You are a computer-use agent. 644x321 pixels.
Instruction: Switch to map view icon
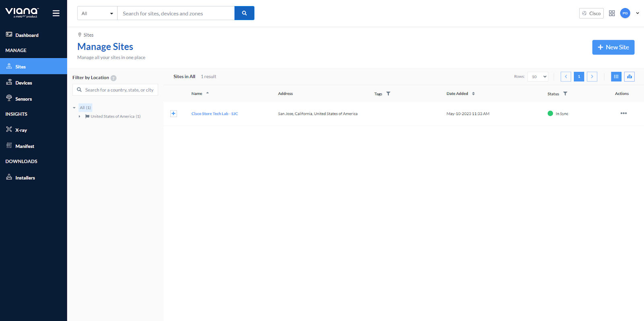tap(630, 76)
